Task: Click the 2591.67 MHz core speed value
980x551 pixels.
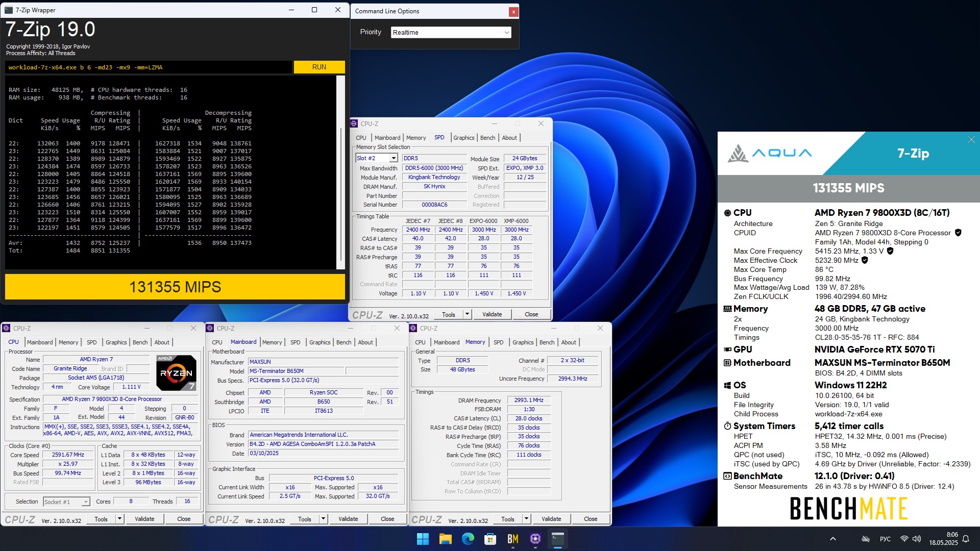Action: coord(68,455)
